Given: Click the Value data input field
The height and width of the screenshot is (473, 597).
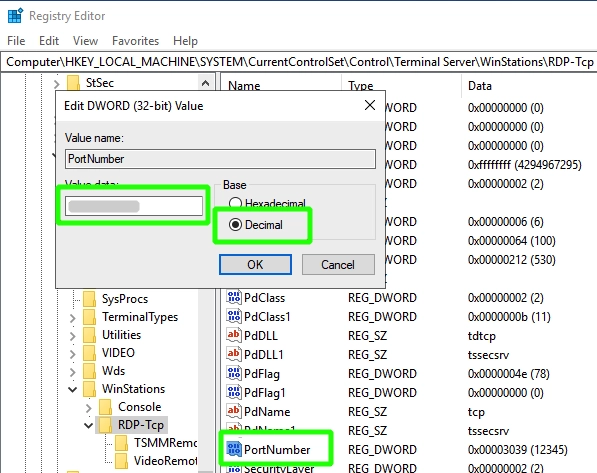Looking at the screenshot, I should (134, 206).
